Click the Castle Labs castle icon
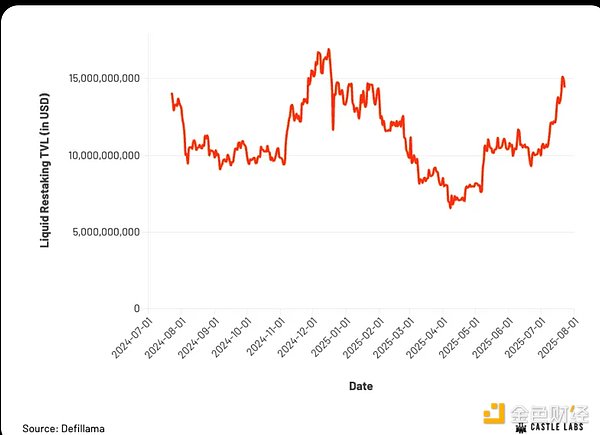Screen dimensions: 600x435 pyautogui.click(x=519, y=427)
